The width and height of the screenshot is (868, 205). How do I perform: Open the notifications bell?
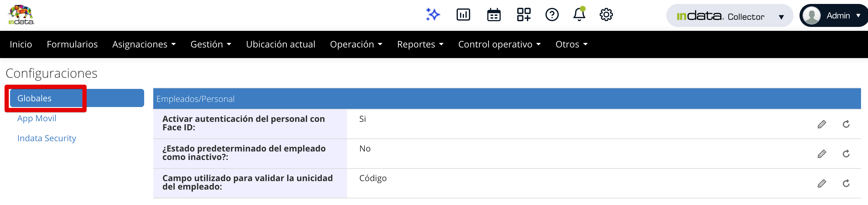579,15
